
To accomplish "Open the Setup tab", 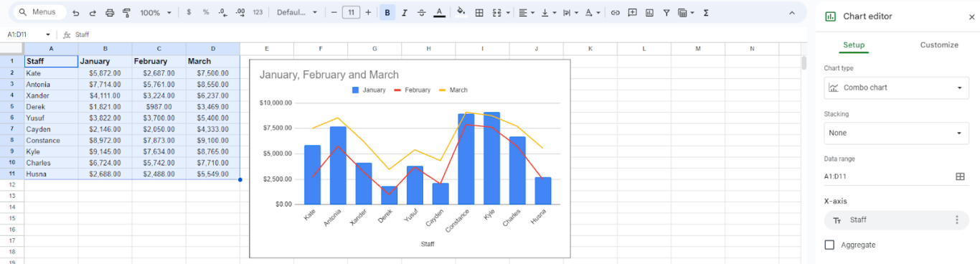I will point(854,44).
